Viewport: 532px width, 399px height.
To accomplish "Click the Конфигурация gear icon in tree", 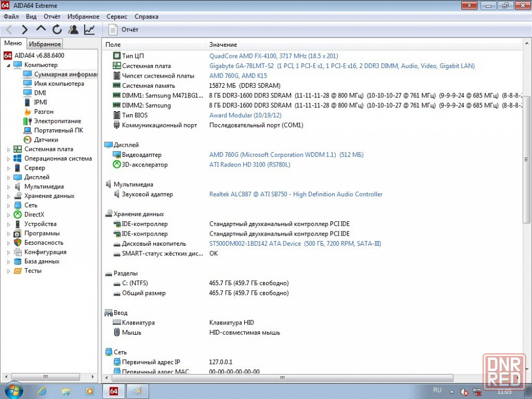I will click(18, 252).
